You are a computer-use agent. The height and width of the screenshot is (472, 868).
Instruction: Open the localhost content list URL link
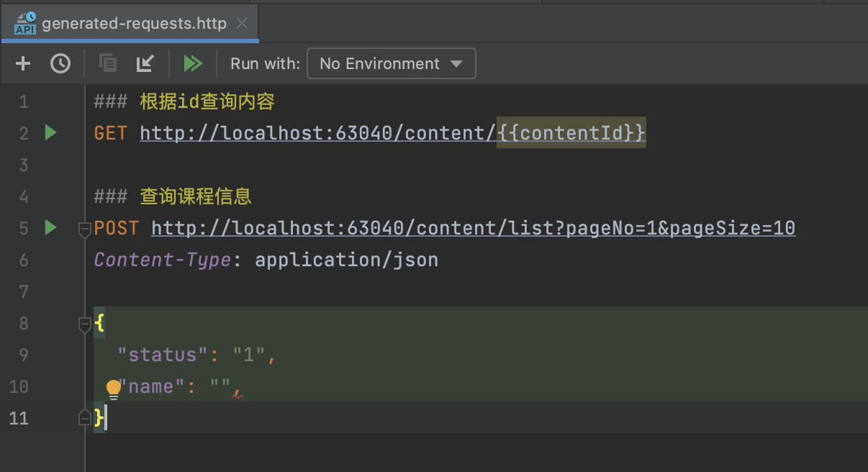[x=473, y=228]
